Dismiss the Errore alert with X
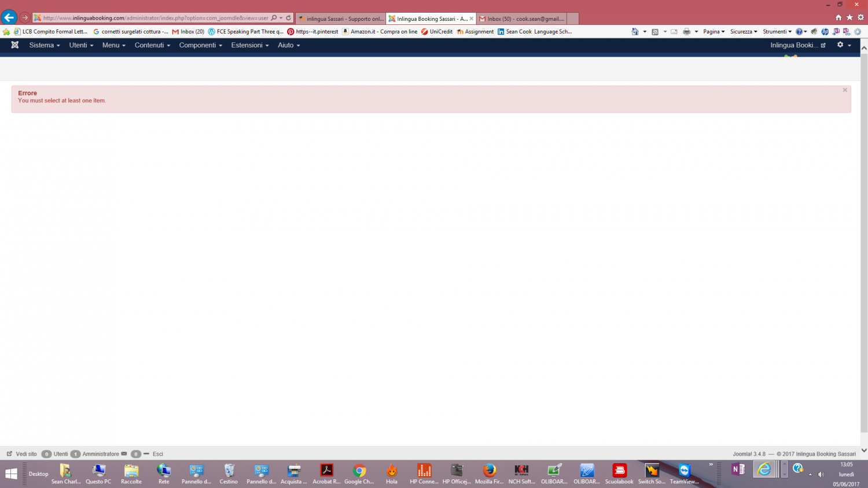This screenshot has width=868, height=488. point(845,90)
